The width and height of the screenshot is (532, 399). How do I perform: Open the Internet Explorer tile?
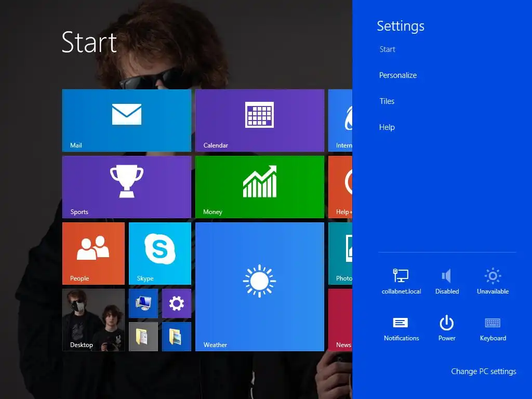click(x=340, y=120)
